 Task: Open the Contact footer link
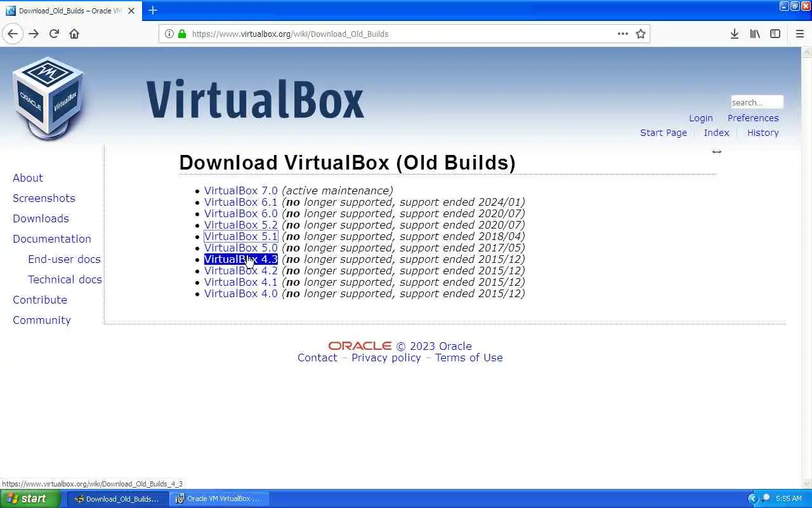point(317,358)
